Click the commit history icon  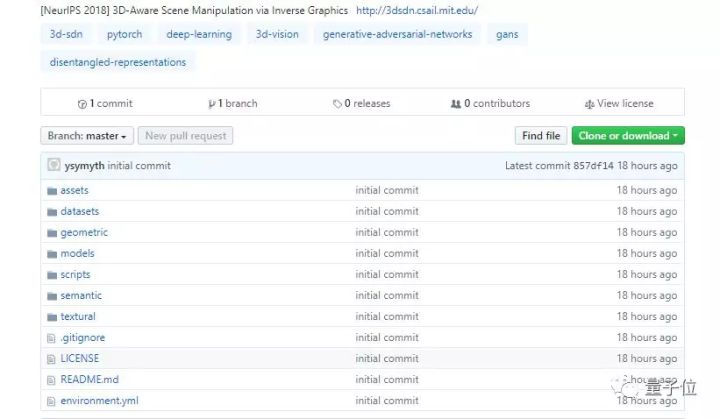coord(82,104)
